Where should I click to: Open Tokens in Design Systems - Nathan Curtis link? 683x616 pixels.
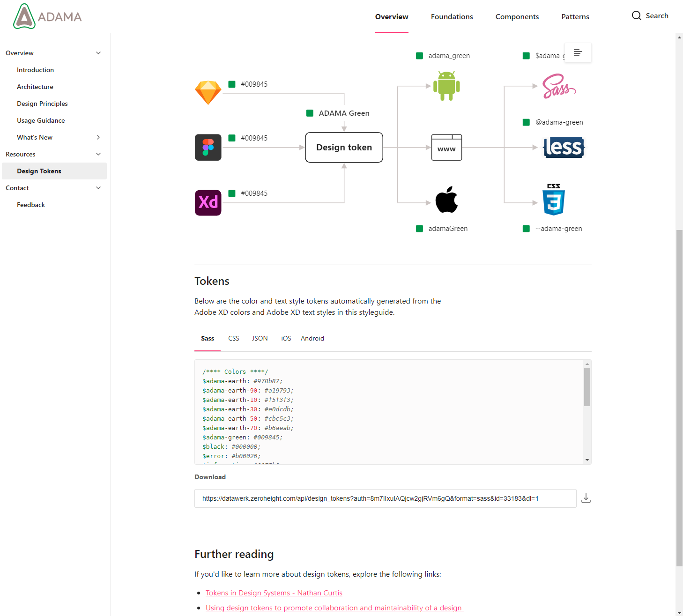[274, 593]
